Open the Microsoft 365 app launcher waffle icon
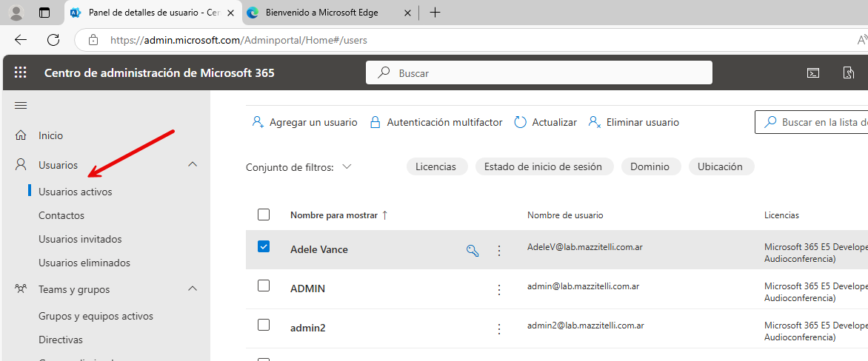The width and height of the screenshot is (868, 361). (x=21, y=72)
